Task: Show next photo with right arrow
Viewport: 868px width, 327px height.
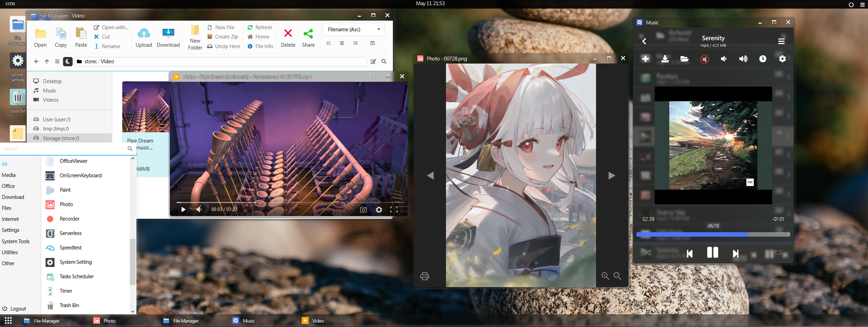Action: point(611,176)
